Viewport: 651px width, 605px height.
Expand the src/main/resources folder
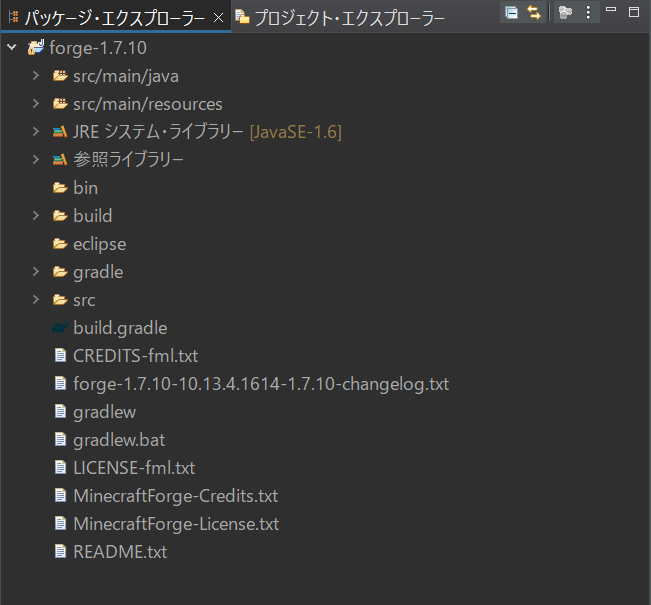pos(36,103)
